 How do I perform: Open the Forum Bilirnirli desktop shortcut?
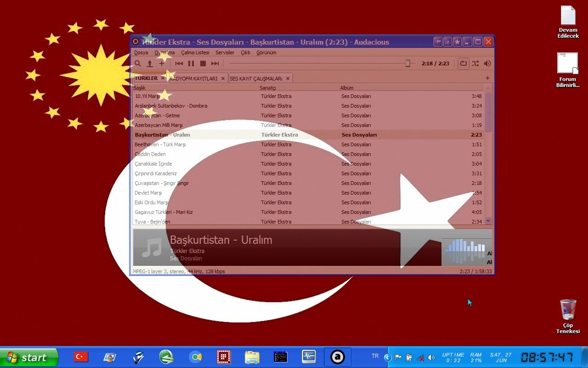568,69
